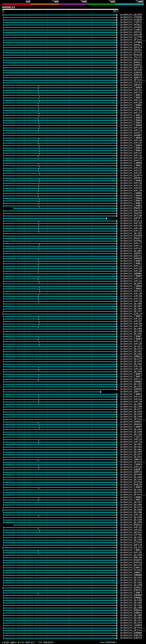Open hit UniRef100_Q33BU9
This screenshot has width=146, height=644.
point(131,20)
